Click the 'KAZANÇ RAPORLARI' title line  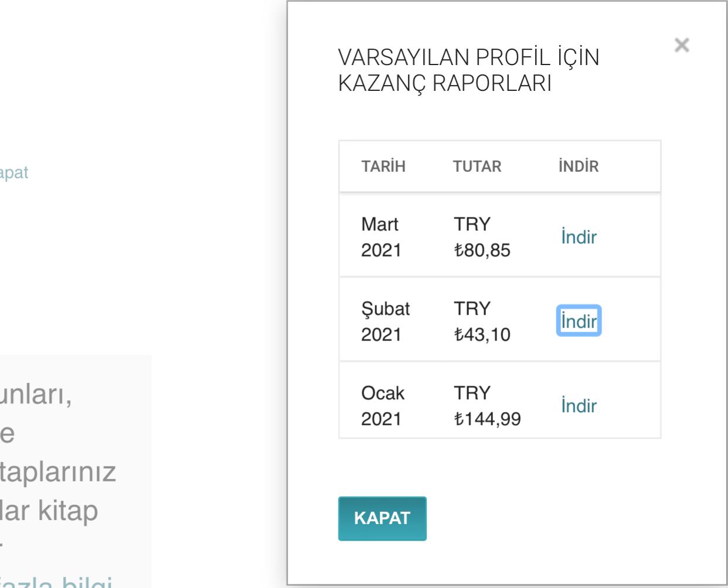[x=445, y=83]
